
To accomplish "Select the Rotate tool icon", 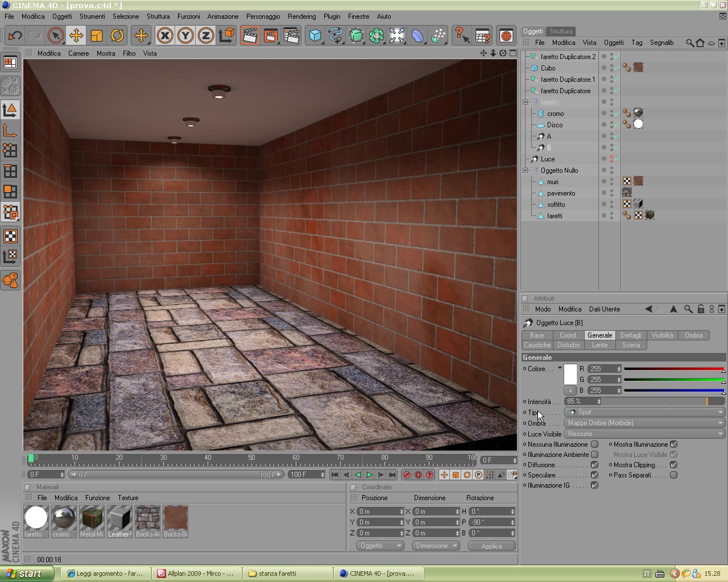I will pos(117,35).
